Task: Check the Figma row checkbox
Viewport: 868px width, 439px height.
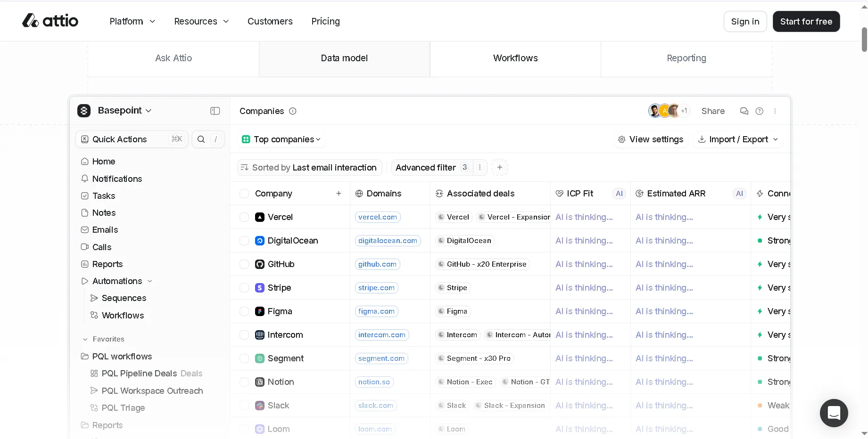Action: pyautogui.click(x=244, y=311)
